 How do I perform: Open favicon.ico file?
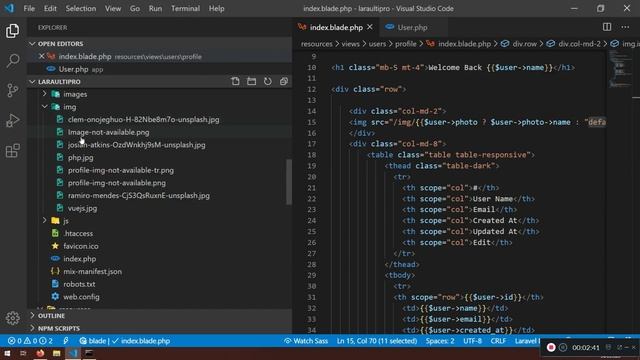pos(81,246)
